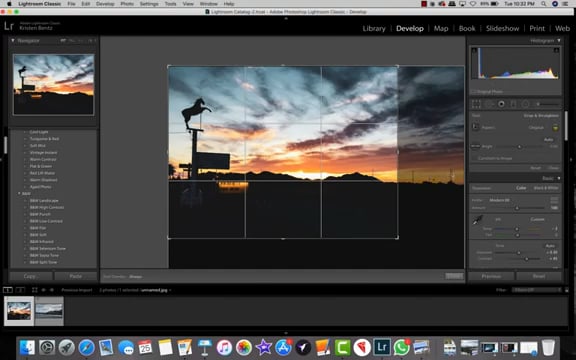Open grid view icon in filmstrip bar
This screenshot has height=360, width=576.
coord(35,290)
